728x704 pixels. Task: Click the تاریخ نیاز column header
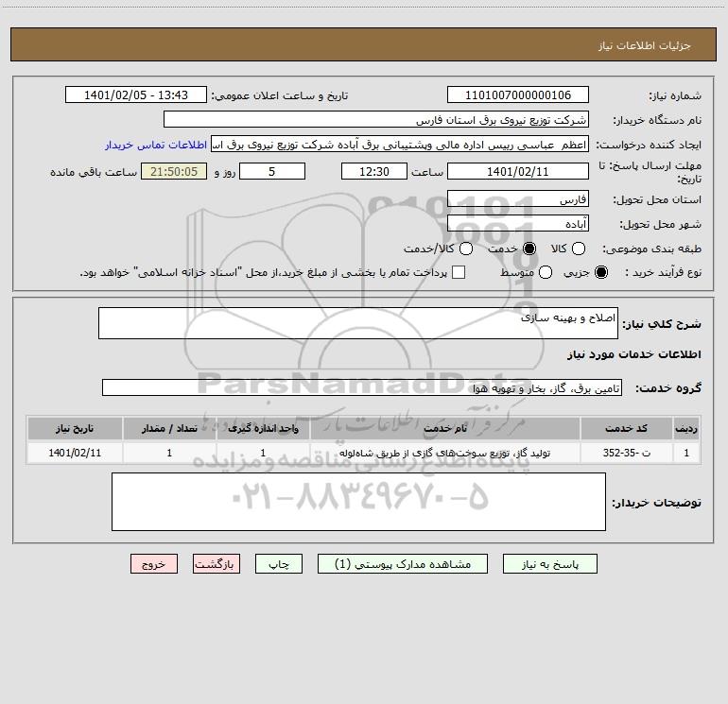[x=75, y=428]
